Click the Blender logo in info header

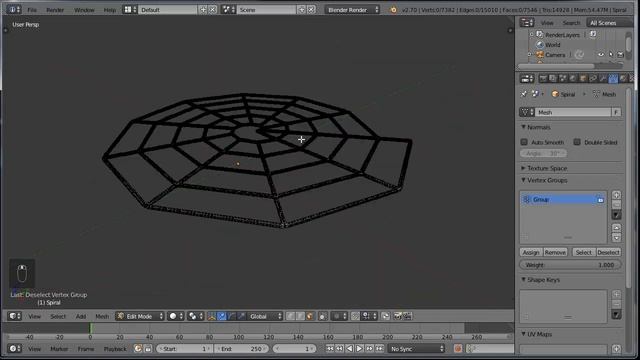[393, 10]
